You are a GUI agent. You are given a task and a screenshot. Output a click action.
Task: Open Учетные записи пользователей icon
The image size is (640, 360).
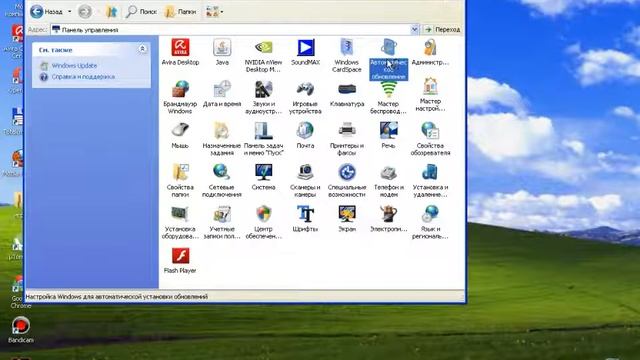(x=222, y=222)
